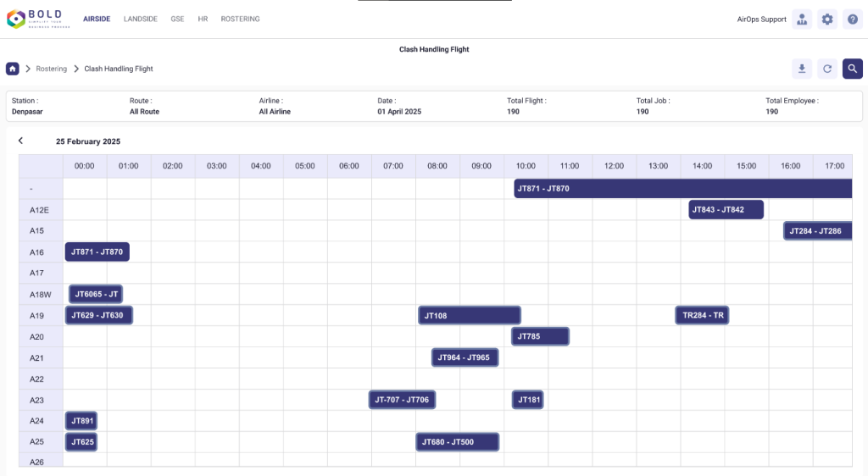The image size is (868, 476).
Task: Go to previous date with left chevron
Action: [20, 141]
